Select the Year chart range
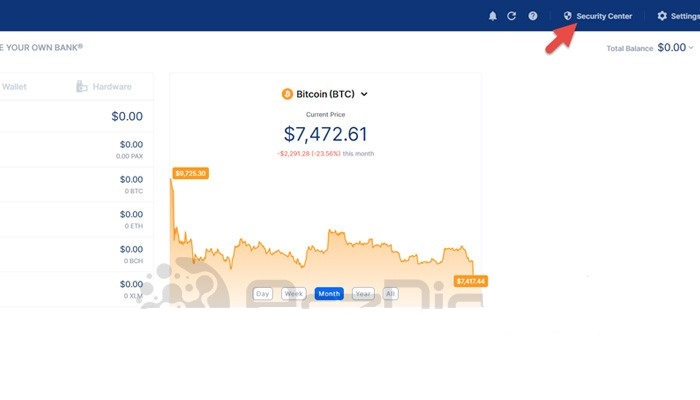The width and height of the screenshot is (700, 400). 363,294
